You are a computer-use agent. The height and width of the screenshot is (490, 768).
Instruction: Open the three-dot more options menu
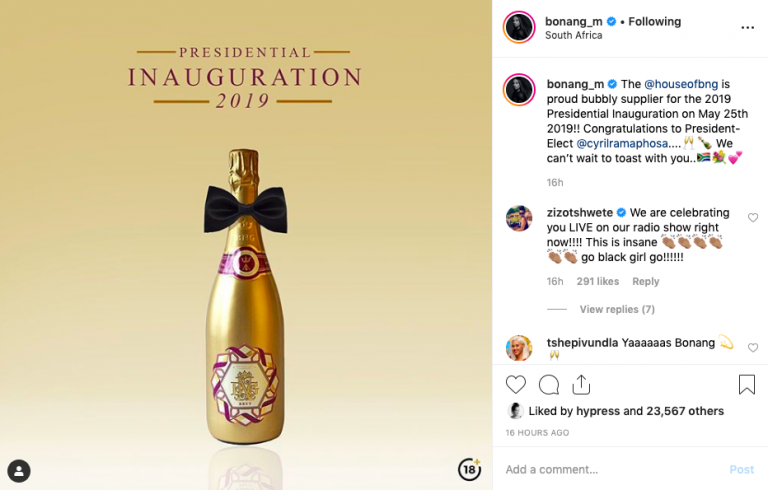coord(747,28)
